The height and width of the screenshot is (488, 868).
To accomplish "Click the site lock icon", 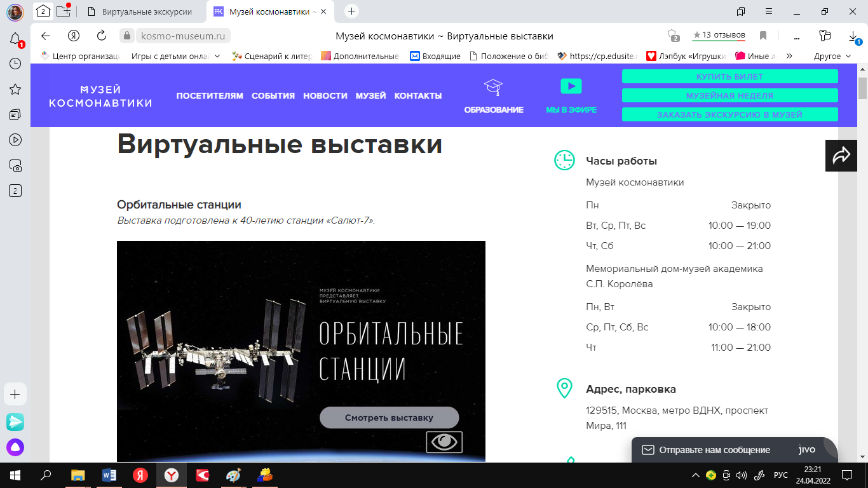I will click(x=127, y=36).
